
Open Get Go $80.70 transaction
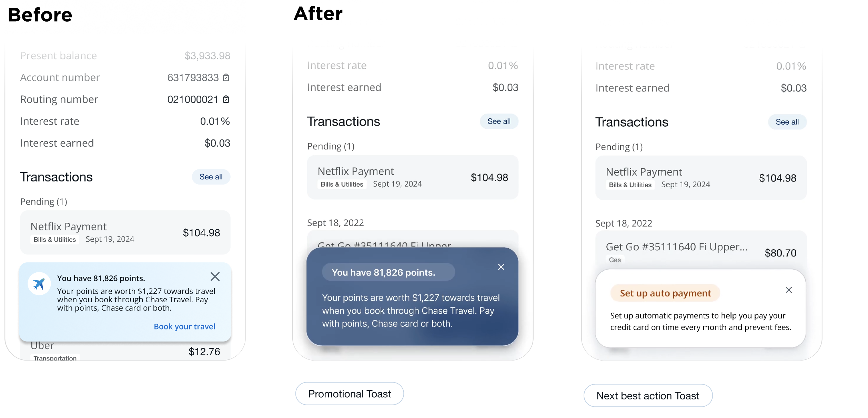click(x=701, y=250)
